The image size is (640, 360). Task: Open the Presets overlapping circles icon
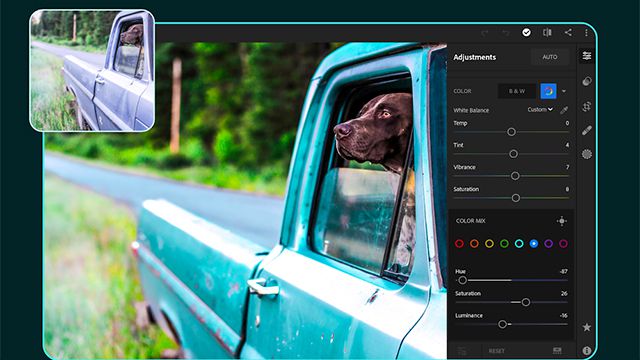587,81
